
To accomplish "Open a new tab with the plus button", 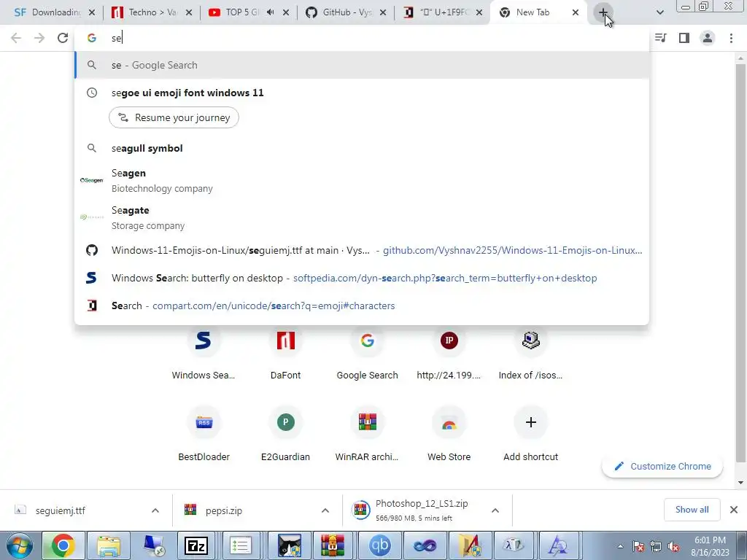I will pos(603,12).
